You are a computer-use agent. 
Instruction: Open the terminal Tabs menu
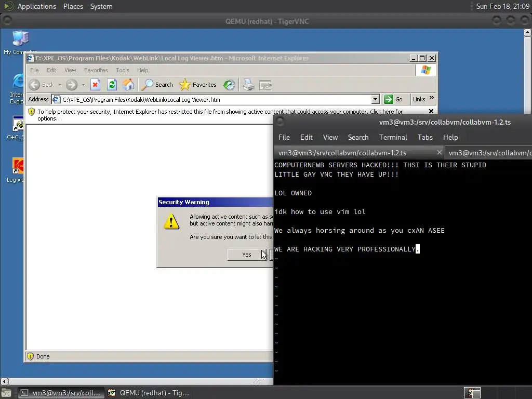425,137
